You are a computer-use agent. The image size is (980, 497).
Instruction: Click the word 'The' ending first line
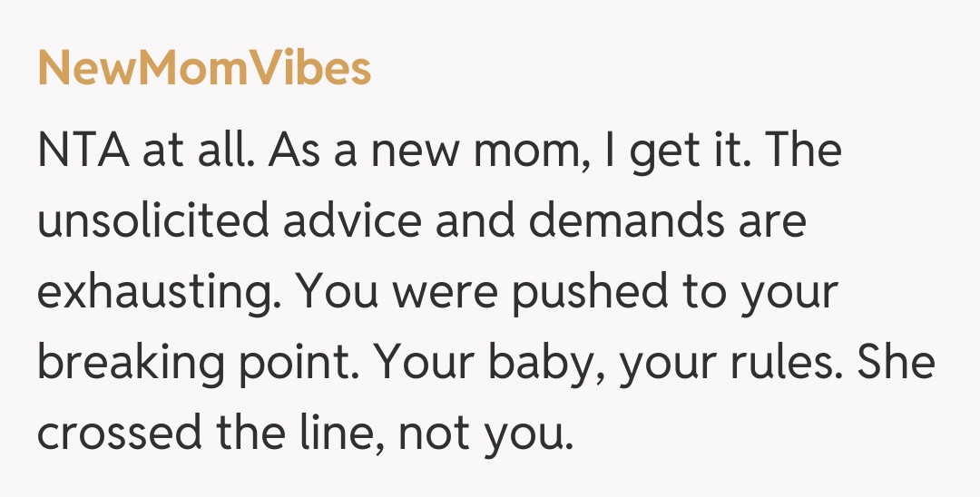[x=803, y=151]
